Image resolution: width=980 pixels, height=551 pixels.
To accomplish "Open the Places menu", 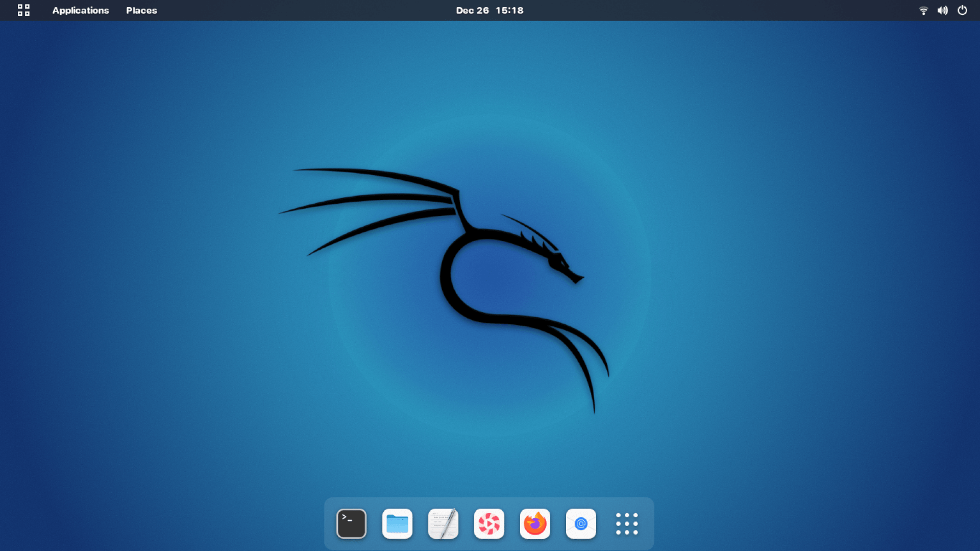I will 141,10.
